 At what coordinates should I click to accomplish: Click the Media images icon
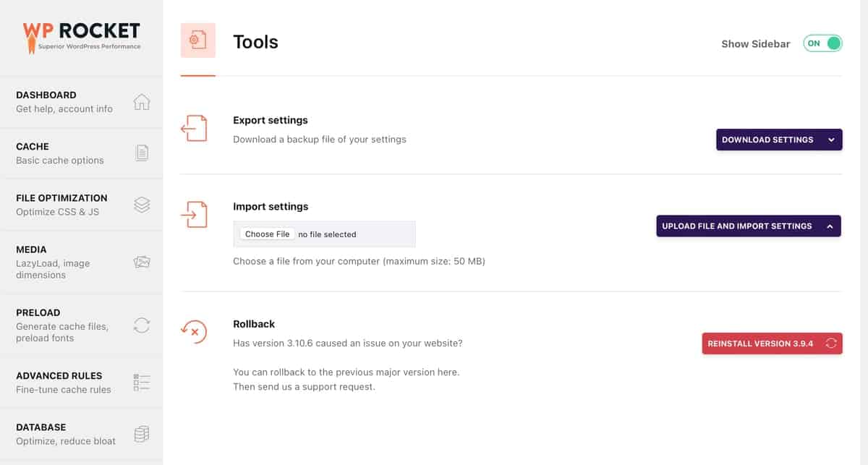coord(142,262)
